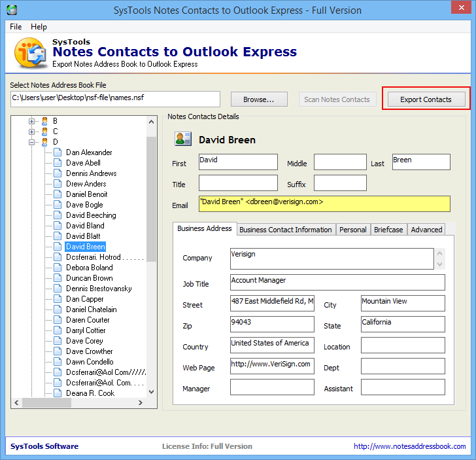Screen dimensions: 476x460
Task: Open the Briefcase tab
Action: tap(388, 230)
